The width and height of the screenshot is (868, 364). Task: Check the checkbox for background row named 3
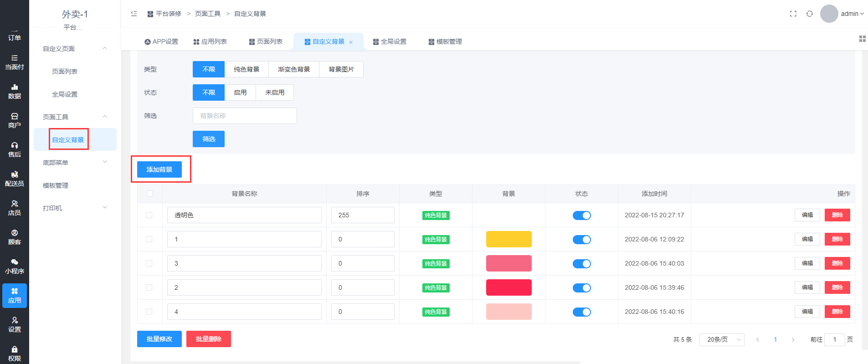[149, 263]
